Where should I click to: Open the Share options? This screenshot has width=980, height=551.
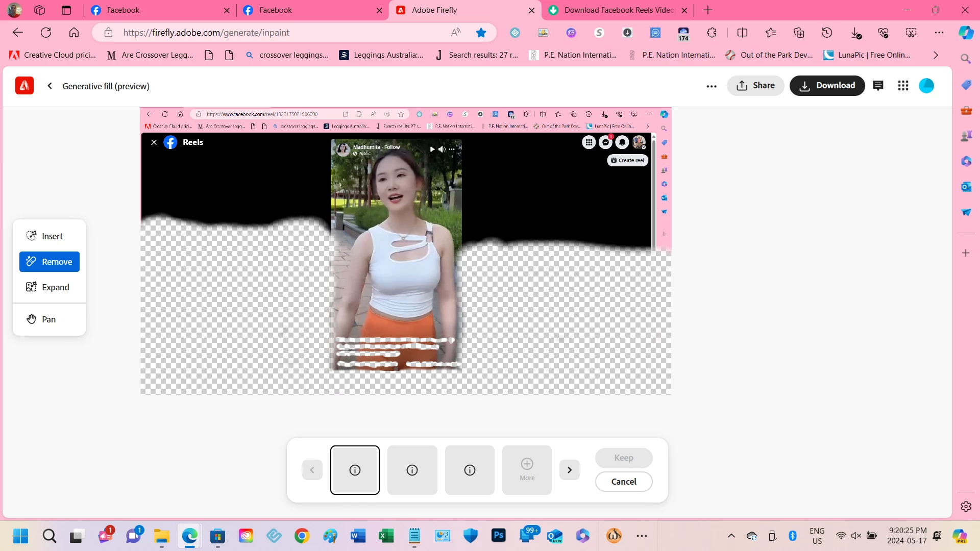(755, 86)
